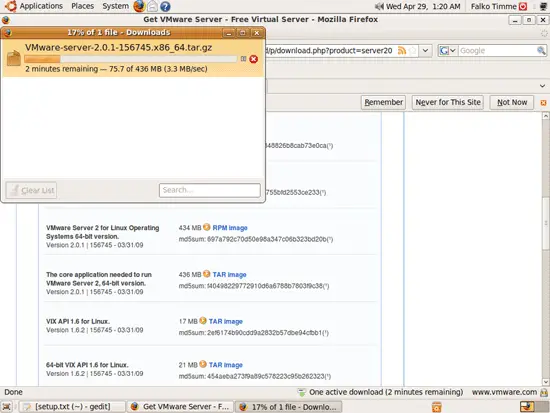Download the 434 MB RPM image
The width and height of the screenshot is (550, 413).
click(230, 228)
